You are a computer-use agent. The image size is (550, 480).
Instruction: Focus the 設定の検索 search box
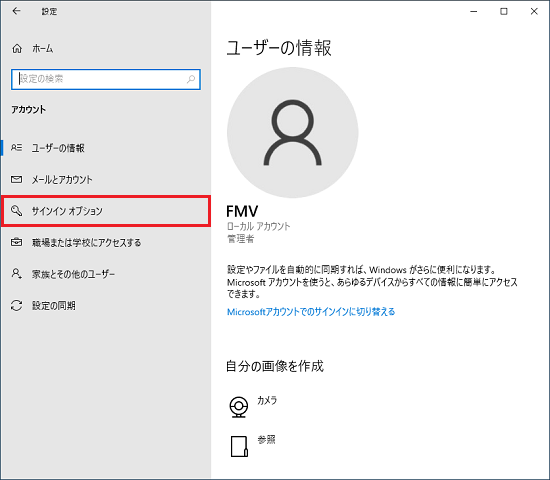[x=106, y=79]
